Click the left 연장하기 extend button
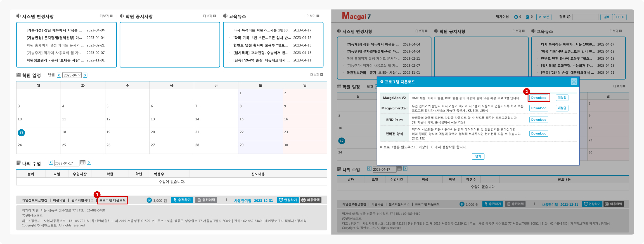Viewport: 644px width, 244px height. pos(288,200)
